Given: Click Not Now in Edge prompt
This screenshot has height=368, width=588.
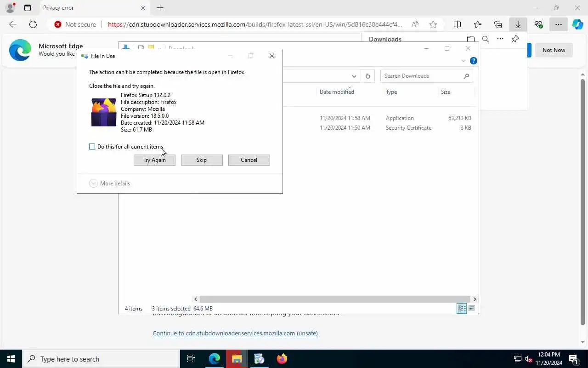Looking at the screenshot, I should (554, 50).
